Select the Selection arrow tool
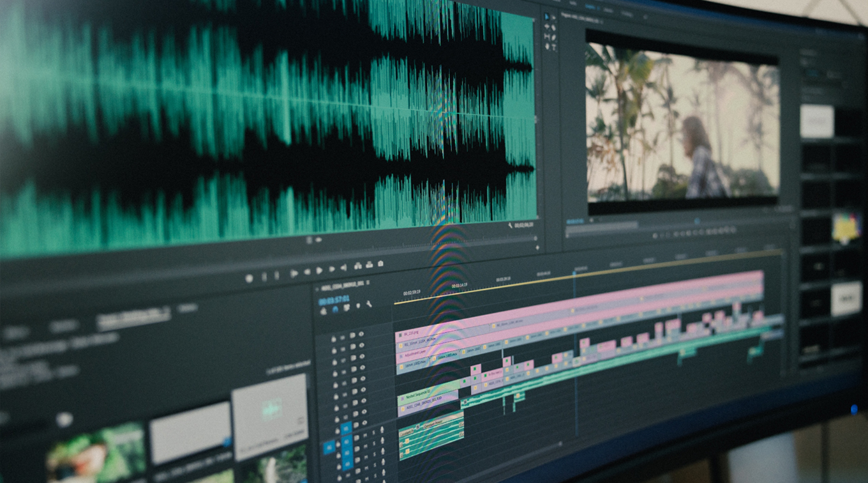Image resolution: width=868 pixels, height=483 pixels. click(547, 17)
